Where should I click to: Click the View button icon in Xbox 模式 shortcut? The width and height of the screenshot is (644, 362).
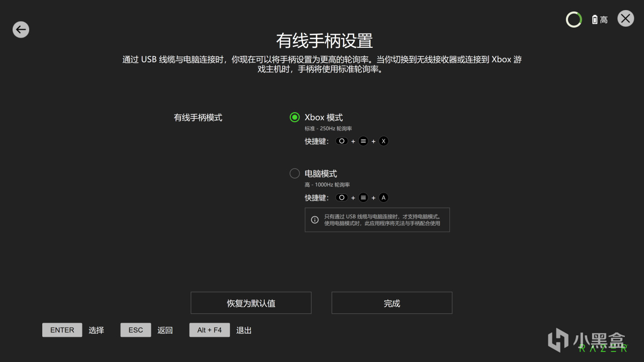[x=342, y=141]
